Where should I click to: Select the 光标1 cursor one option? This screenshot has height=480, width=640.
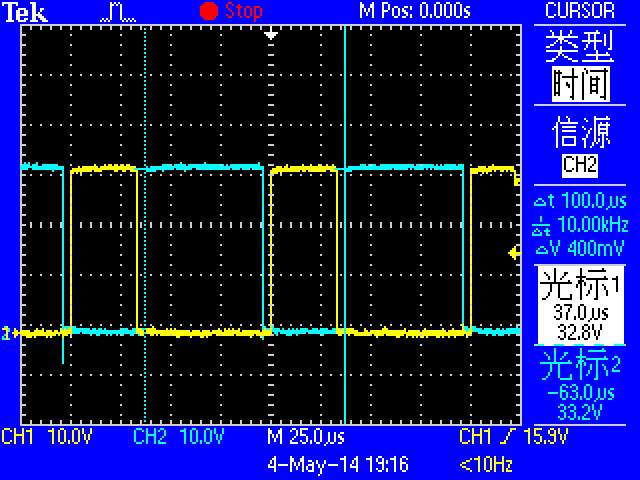coord(580,305)
